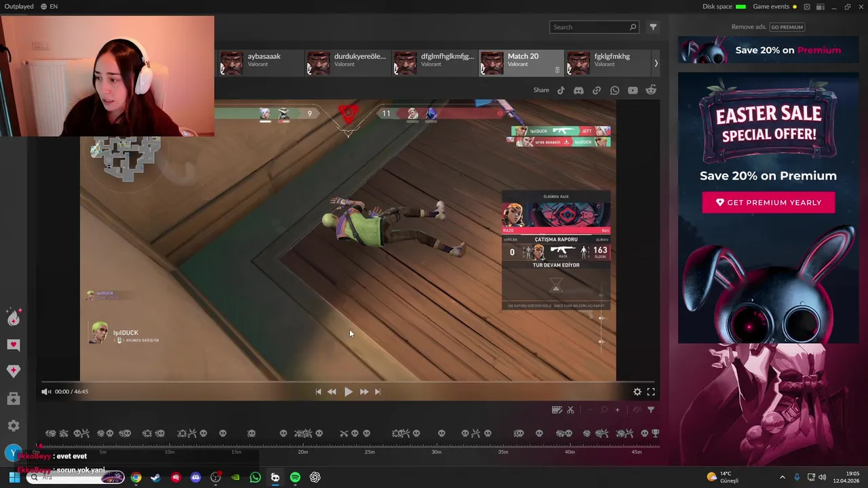The height and width of the screenshot is (488, 868).
Task: Open Spotify from taskbar
Action: (295, 477)
